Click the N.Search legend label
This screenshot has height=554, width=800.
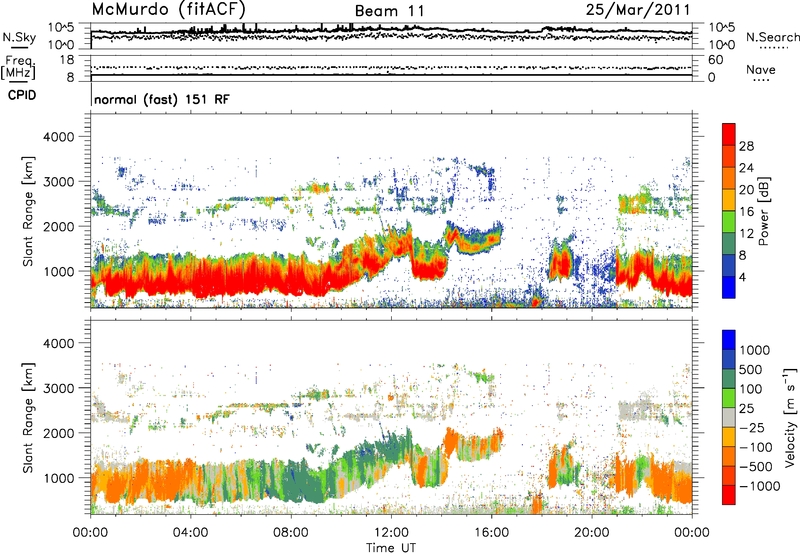tap(772, 37)
